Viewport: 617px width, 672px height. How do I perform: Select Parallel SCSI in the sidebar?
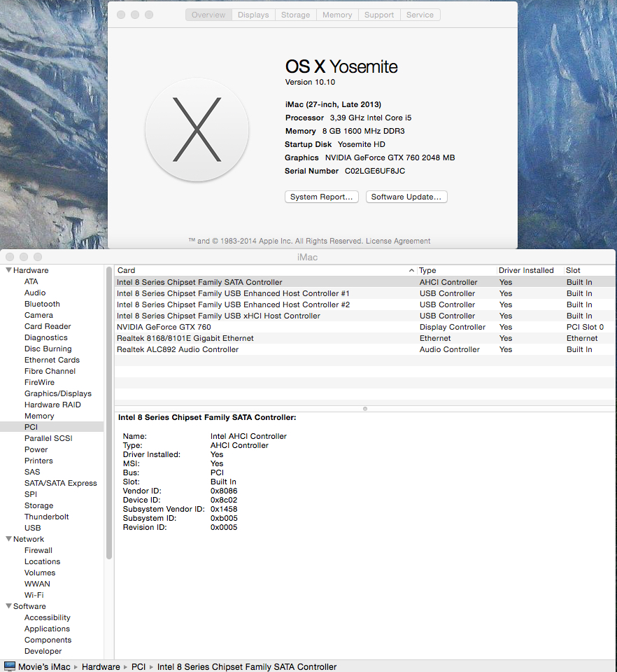pos(48,438)
